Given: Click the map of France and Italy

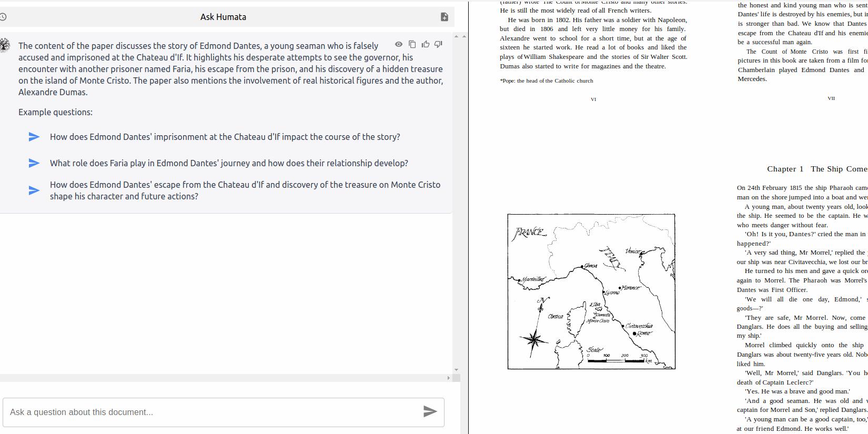Looking at the screenshot, I should [x=591, y=291].
